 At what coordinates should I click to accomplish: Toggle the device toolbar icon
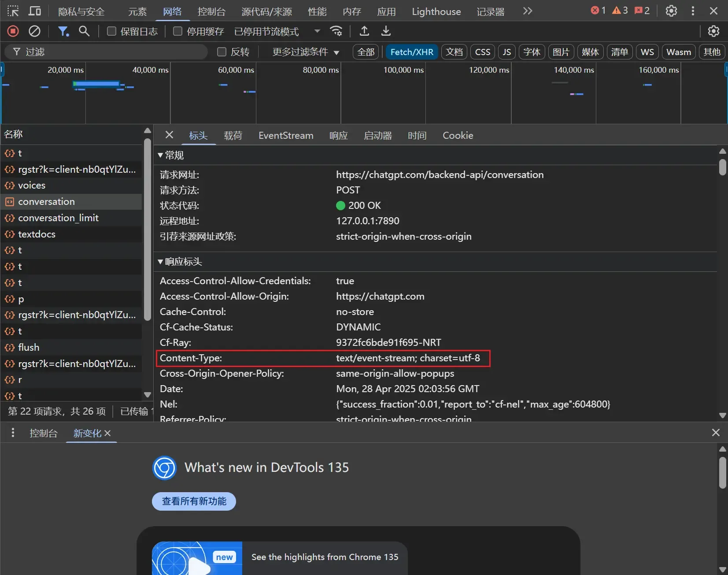pyautogui.click(x=35, y=11)
